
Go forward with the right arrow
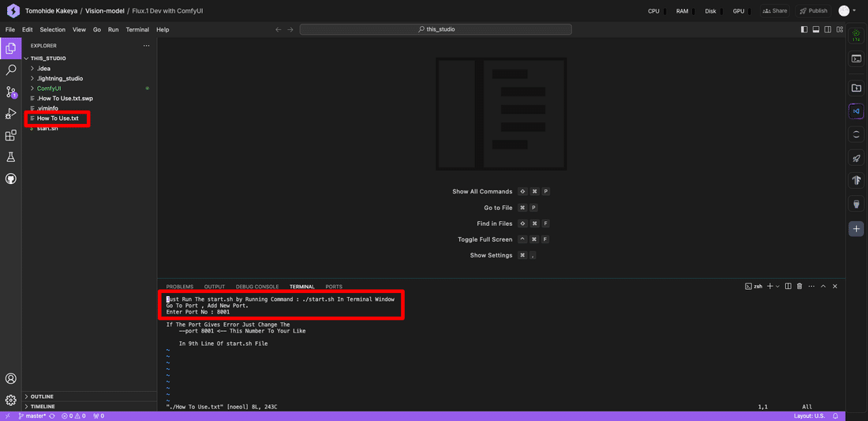[290, 29]
